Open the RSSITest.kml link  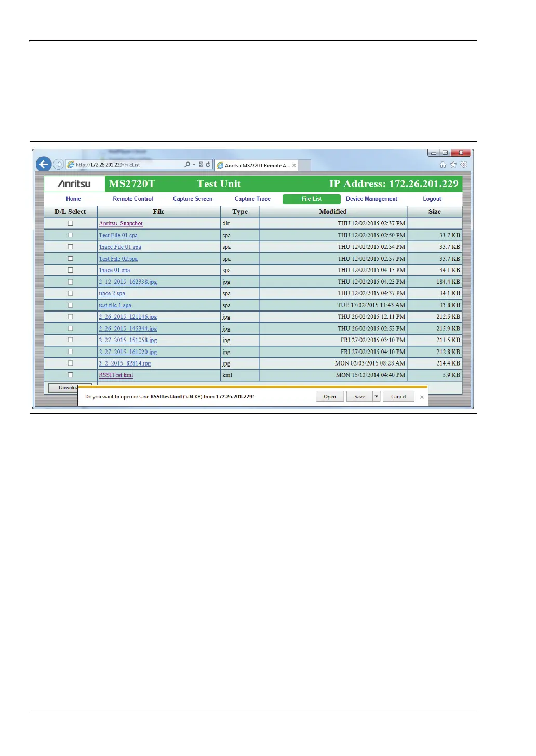(116, 375)
